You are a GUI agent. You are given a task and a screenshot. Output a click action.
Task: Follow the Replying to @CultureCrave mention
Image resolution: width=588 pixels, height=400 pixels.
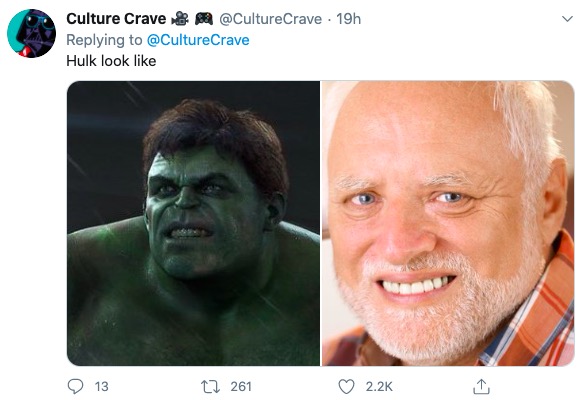pos(198,40)
